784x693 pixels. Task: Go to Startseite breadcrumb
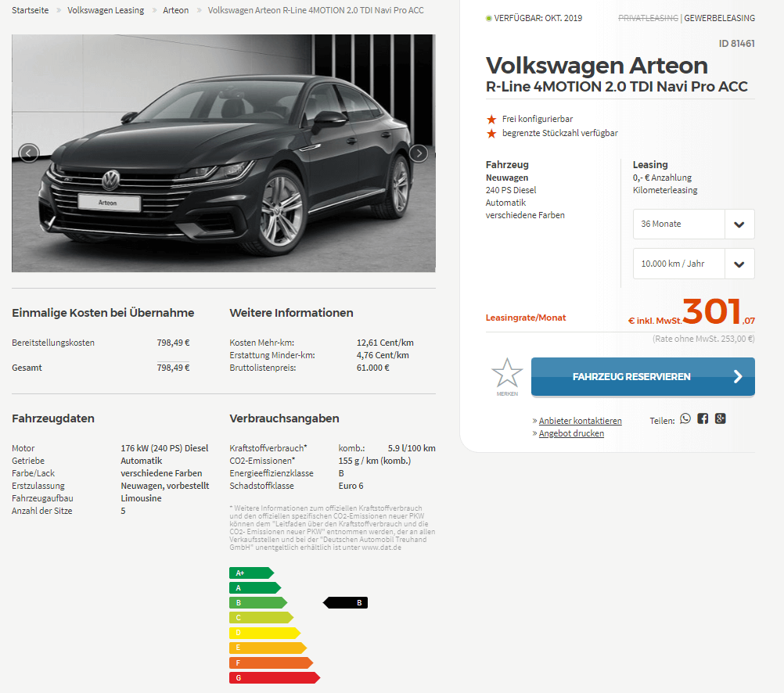coord(30,10)
